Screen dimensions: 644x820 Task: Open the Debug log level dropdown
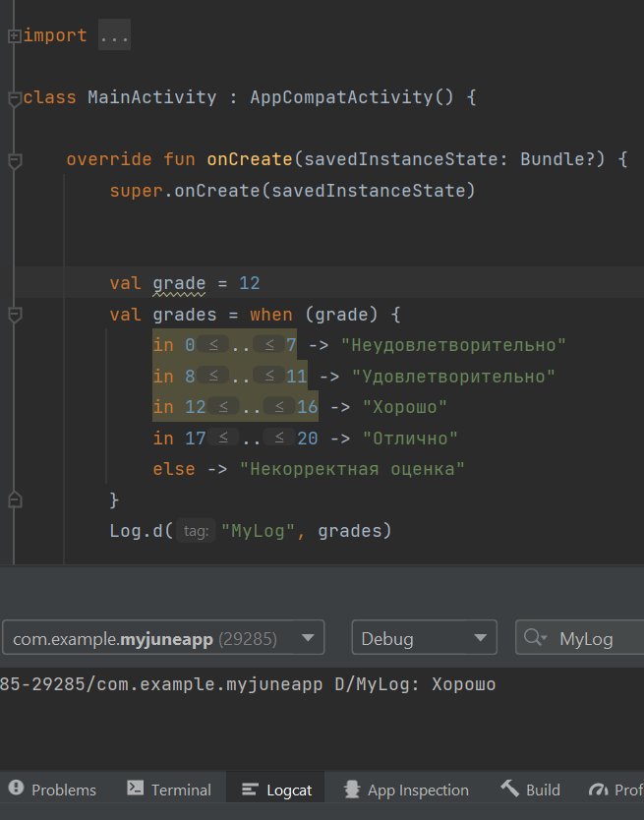424,638
